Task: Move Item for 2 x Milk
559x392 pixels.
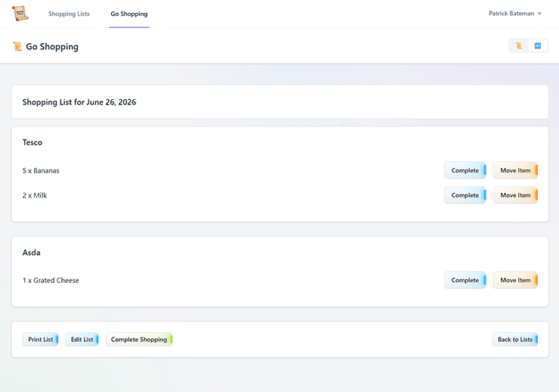Action: (516, 195)
